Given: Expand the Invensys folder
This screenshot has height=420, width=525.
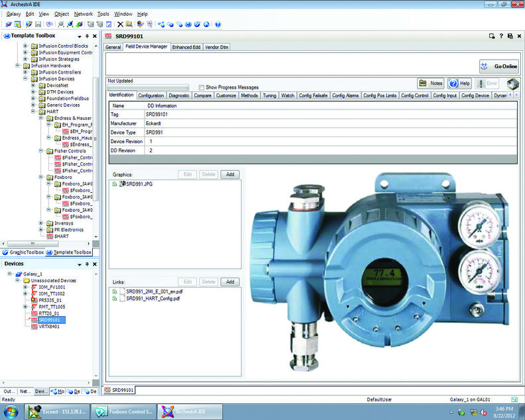Looking at the screenshot, I should pyautogui.click(x=41, y=223).
